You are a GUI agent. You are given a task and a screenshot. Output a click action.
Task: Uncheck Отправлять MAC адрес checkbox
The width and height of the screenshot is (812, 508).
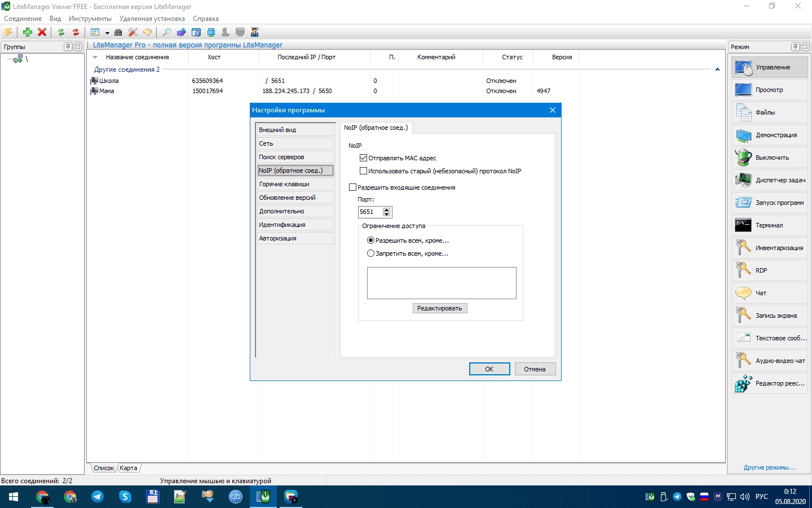coord(363,158)
